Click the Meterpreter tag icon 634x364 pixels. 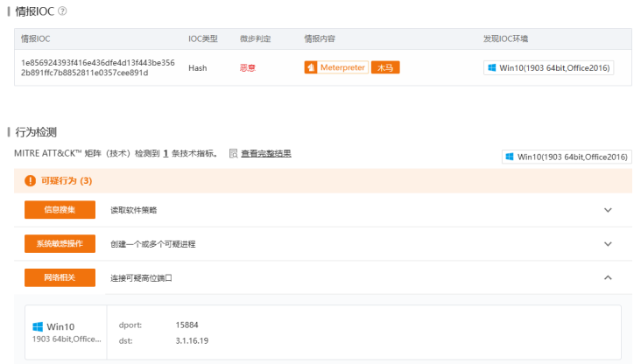tap(313, 67)
